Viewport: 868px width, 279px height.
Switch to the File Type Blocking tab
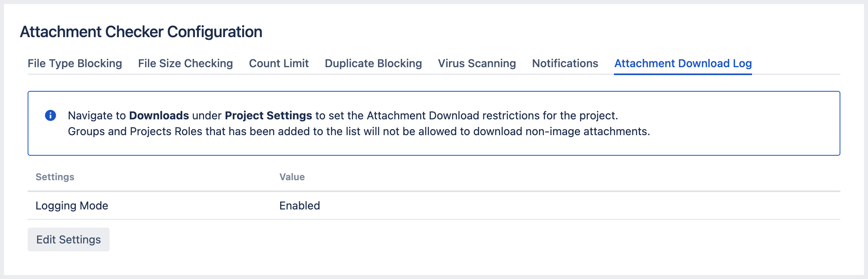[75, 63]
